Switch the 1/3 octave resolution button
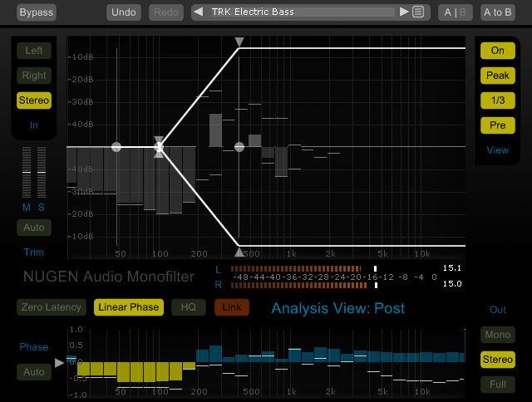This screenshot has width=532, height=402. tap(497, 100)
